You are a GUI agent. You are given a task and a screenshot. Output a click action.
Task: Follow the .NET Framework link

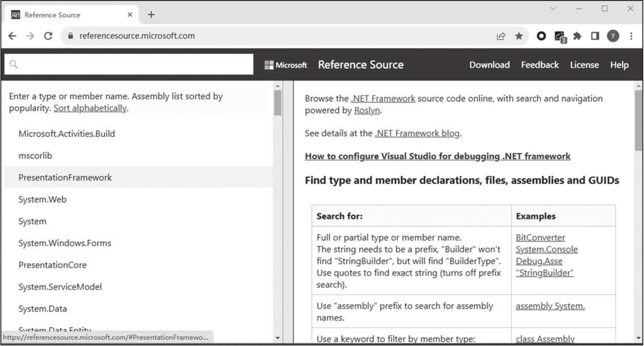click(x=383, y=98)
